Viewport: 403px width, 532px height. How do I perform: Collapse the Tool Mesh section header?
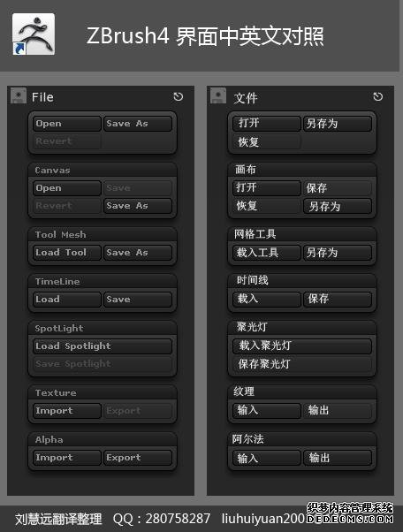pos(103,234)
